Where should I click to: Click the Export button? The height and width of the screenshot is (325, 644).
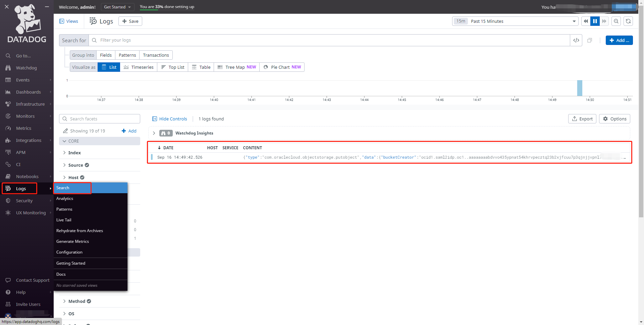pyautogui.click(x=582, y=119)
